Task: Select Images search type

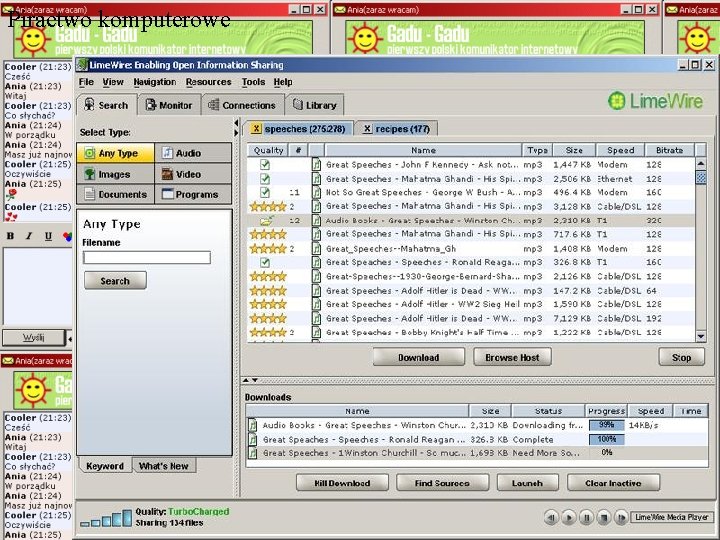Action: click(x=115, y=174)
